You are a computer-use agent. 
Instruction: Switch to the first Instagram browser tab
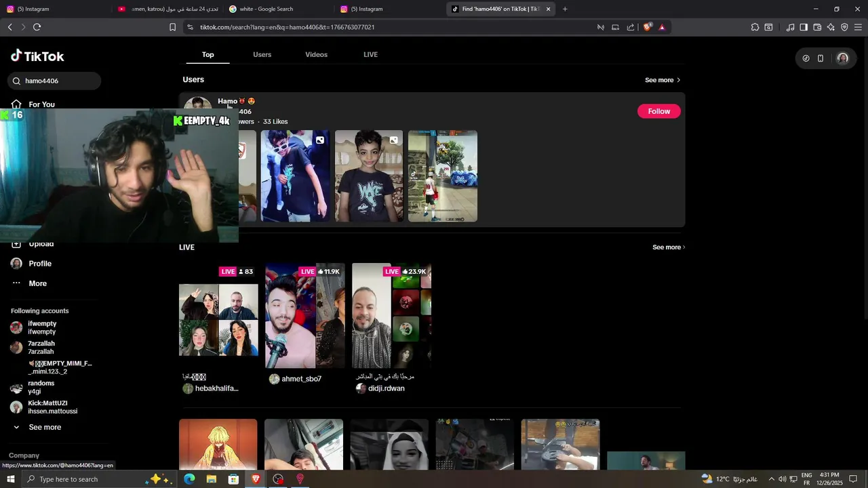(54, 9)
